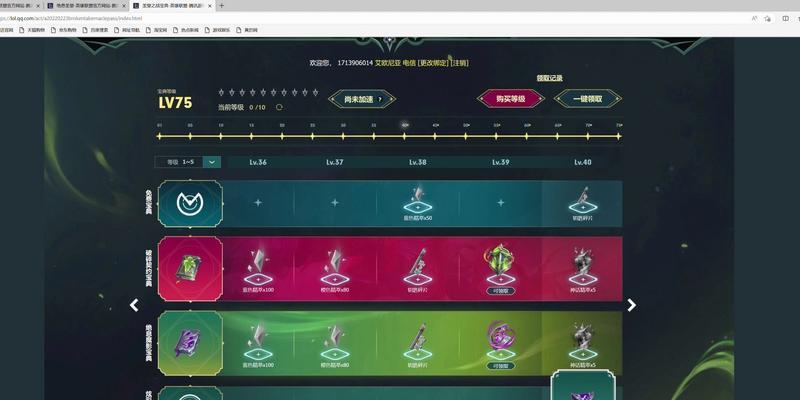Open the 游戏娱乐 bookmark
The height and width of the screenshot is (400, 800).
point(217,30)
